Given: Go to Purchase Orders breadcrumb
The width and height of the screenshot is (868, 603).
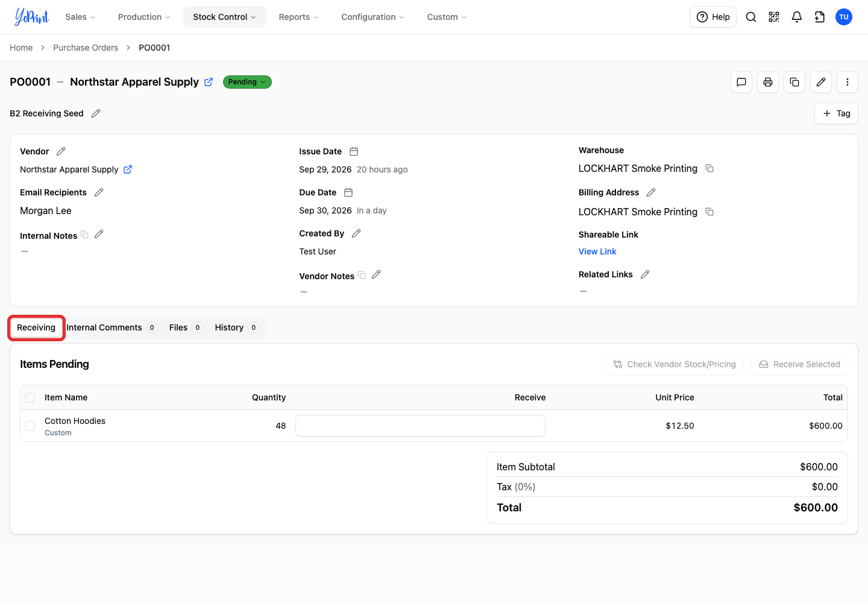Looking at the screenshot, I should point(86,48).
